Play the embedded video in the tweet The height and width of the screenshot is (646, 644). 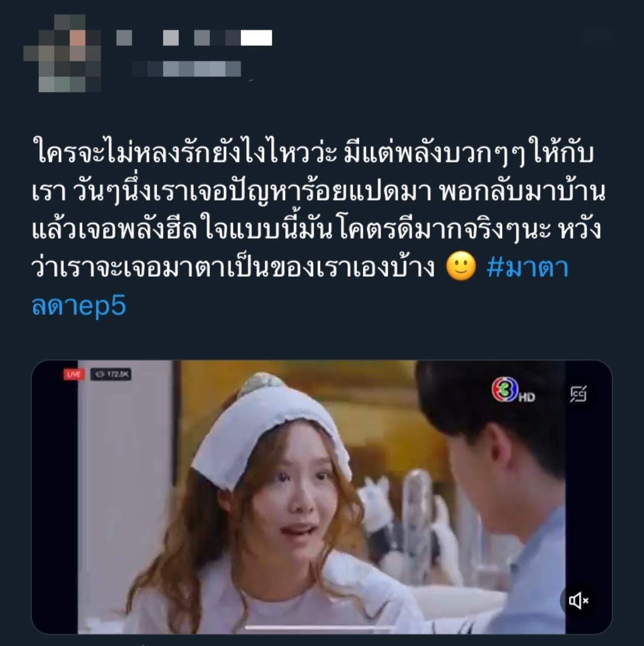[x=321, y=497]
